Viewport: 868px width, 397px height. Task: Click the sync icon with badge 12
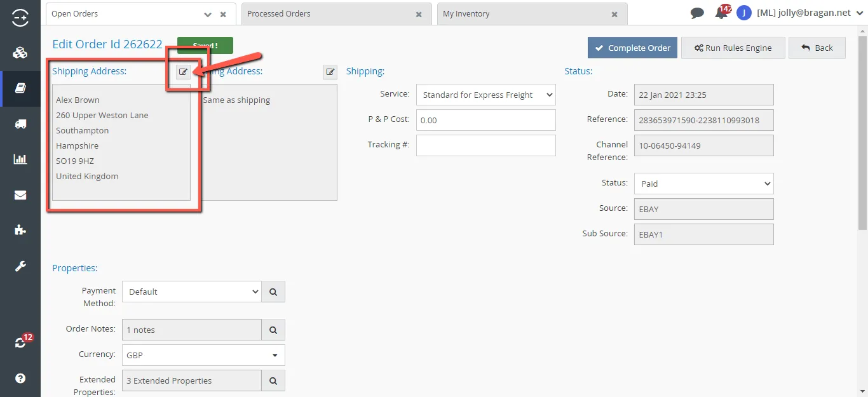(x=20, y=342)
